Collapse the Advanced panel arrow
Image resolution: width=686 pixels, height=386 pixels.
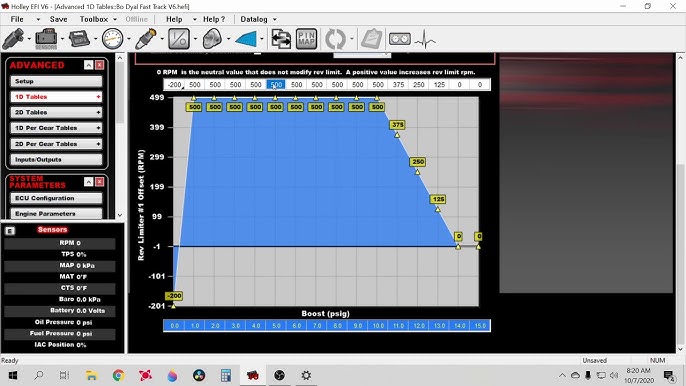click(88, 65)
